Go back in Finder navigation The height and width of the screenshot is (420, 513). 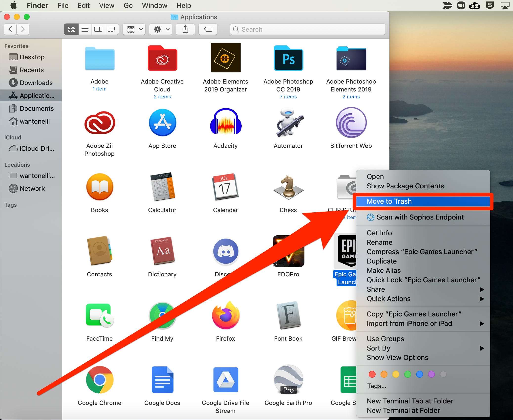(x=10, y=29)
